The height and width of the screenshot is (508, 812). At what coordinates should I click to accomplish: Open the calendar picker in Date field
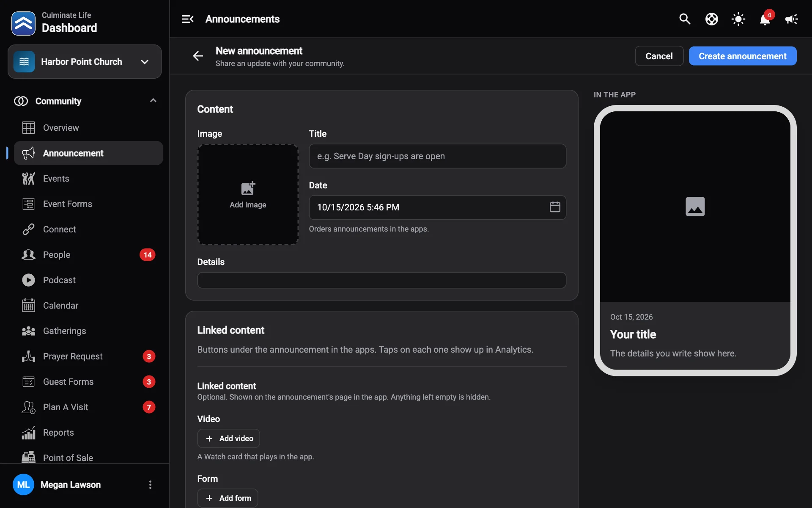pos(554,207)
